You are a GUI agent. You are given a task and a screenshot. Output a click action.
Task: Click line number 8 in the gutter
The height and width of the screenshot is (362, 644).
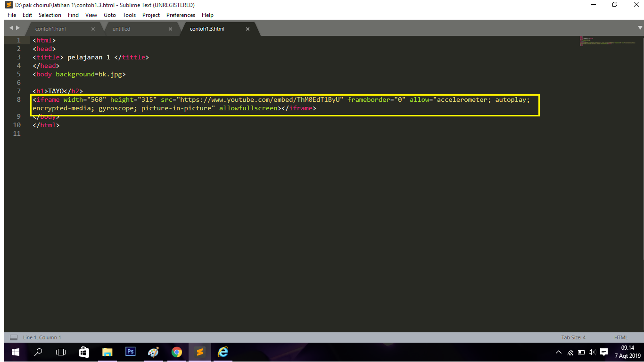pos(19,99)
